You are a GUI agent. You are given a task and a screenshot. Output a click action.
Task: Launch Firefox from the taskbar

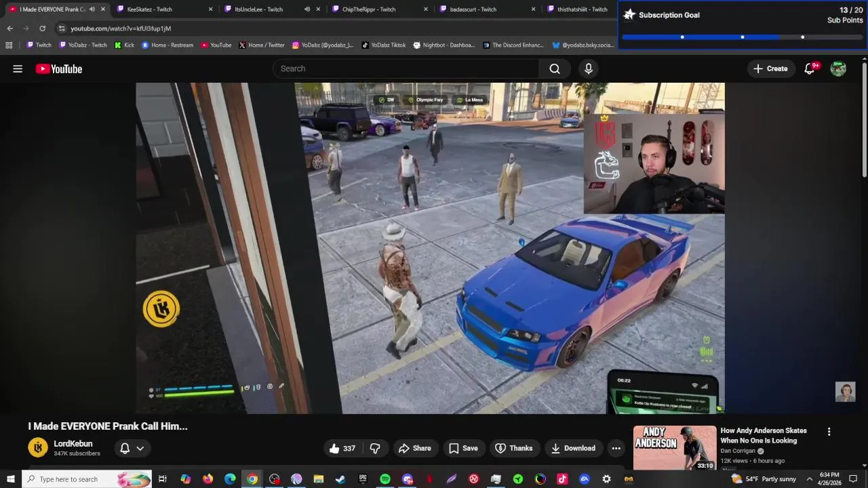point(208,479)
